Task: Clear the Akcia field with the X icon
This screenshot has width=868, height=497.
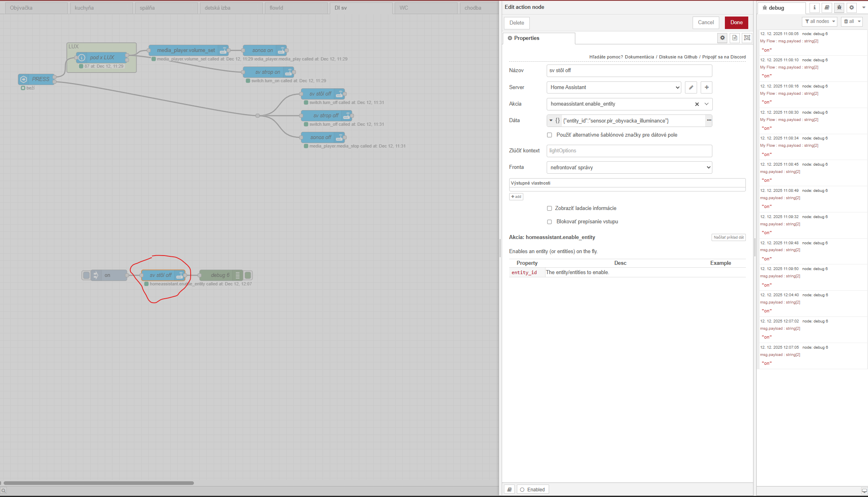Action: (697, 104)
